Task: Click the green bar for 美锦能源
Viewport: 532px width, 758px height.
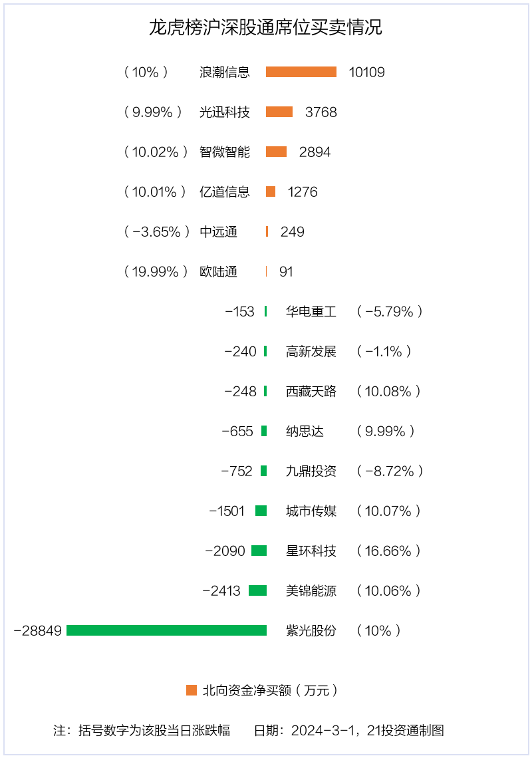Action: click(x=258, y=590)
